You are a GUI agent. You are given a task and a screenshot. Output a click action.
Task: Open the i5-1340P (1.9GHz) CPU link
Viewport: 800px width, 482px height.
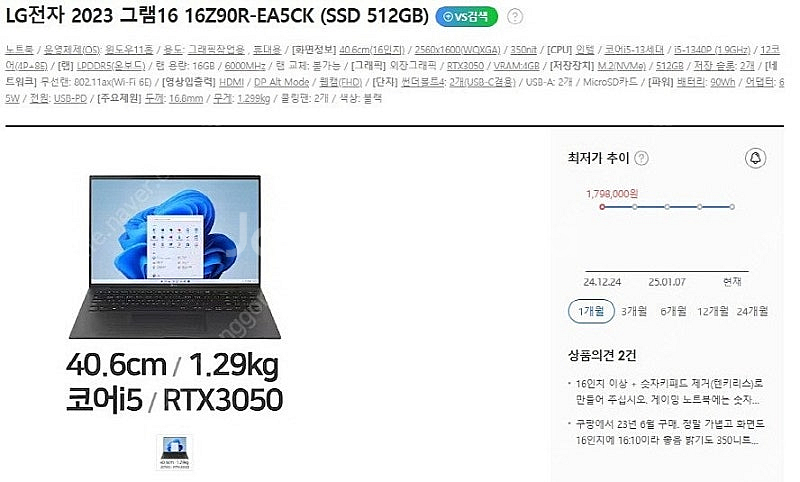click(x=712, y=49)
